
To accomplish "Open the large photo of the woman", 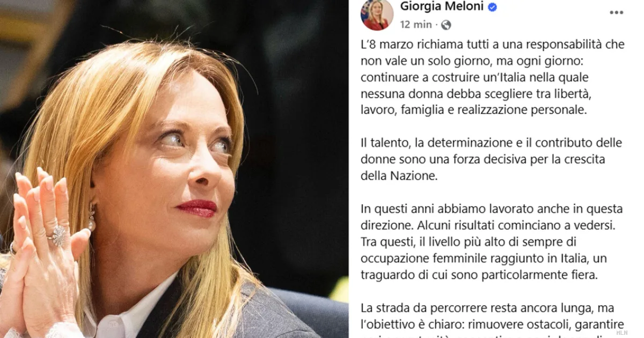I will (x=174, y=169).
